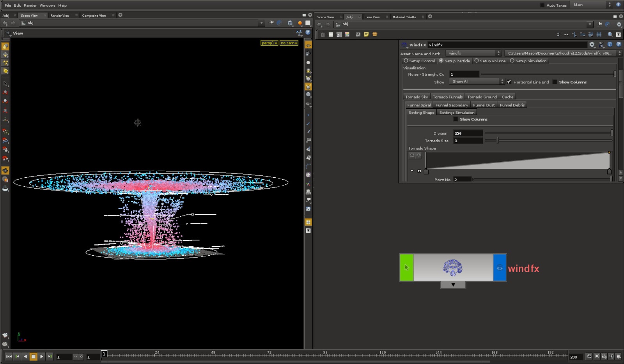Image resolution: width=624 pixels, height=364 pixels.
Task: Enable the Auto Takes checkbox
Action: click(542, 5)
